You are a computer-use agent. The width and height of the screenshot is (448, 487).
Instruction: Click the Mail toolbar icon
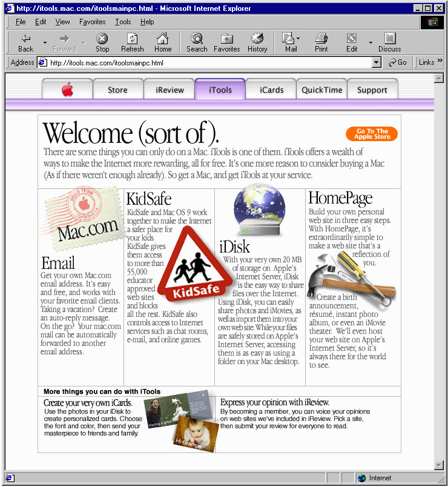tap(288, 39)
